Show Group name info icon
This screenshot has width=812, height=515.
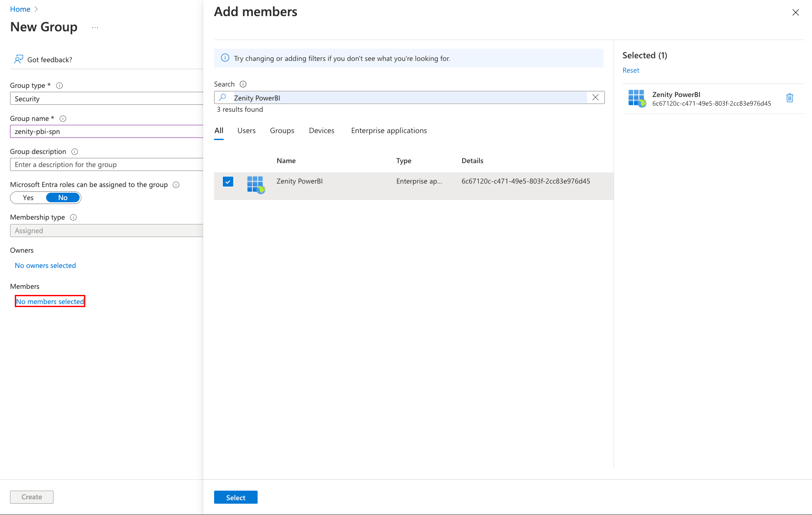point(63,119)
